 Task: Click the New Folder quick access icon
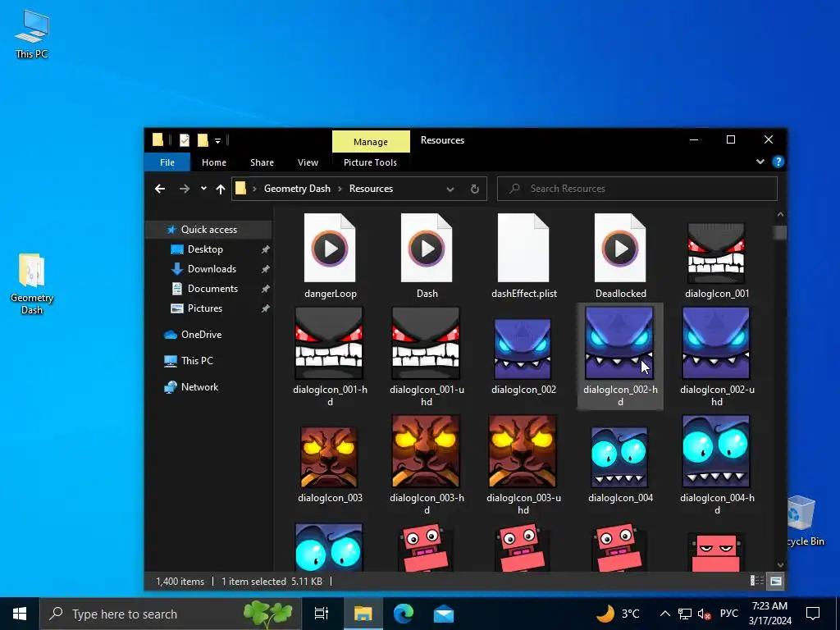click(203, 140)
